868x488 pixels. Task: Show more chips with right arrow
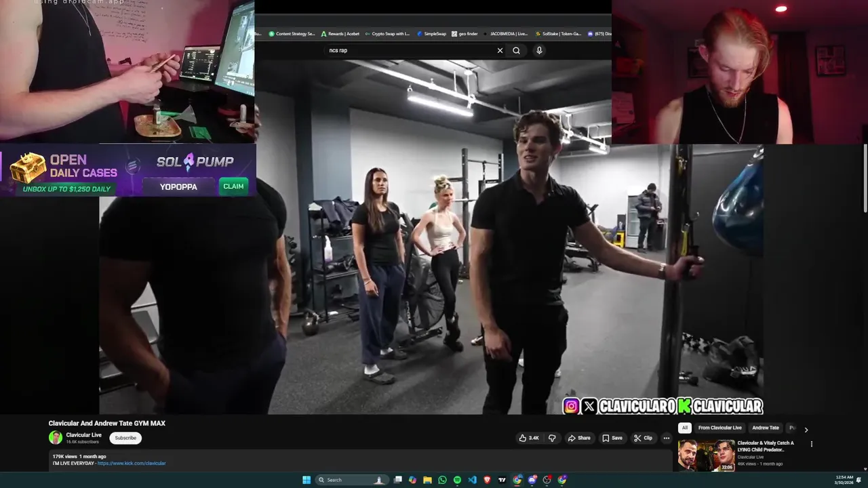pyautogui.click(x=806, y=429)
